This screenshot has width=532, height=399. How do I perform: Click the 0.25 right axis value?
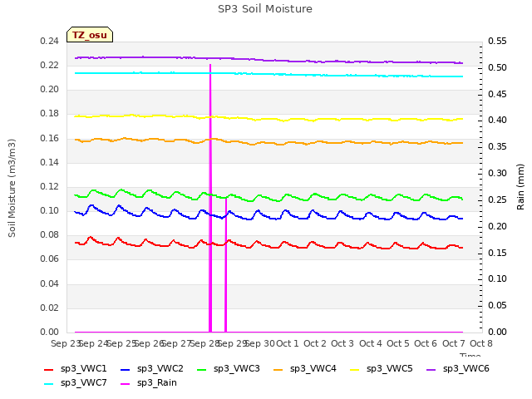tap(497, 200)
